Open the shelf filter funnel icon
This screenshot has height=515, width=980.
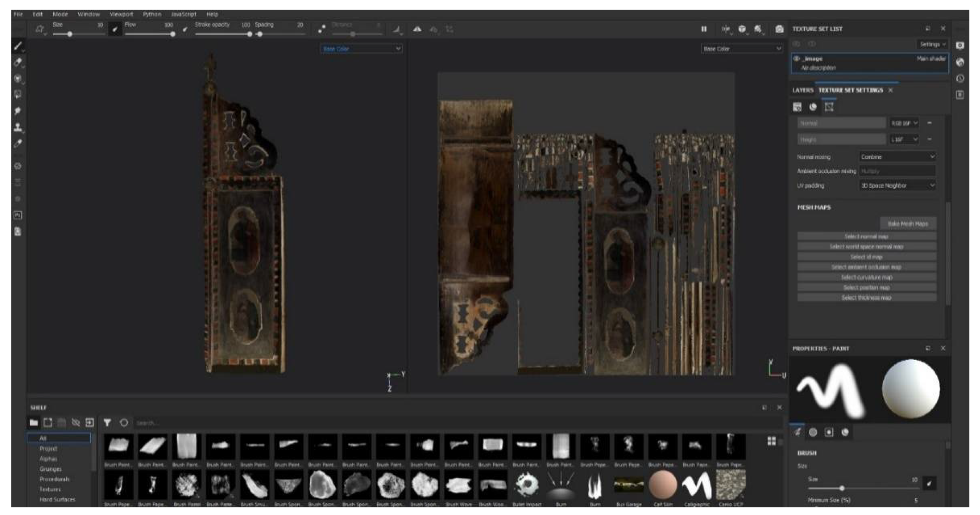(107, 423)
